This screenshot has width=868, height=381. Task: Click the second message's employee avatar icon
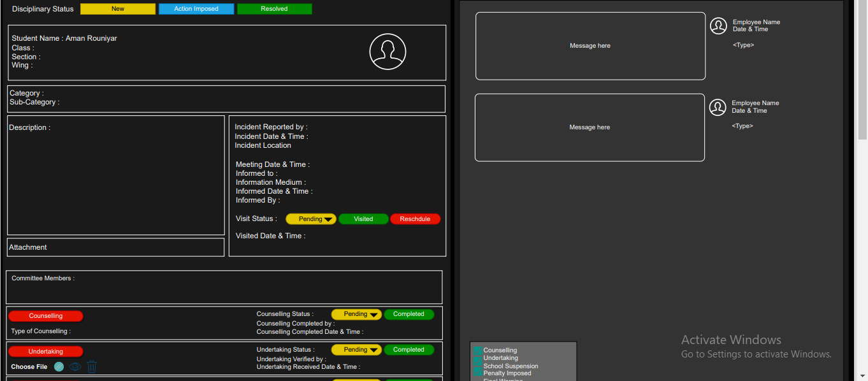(x=718, y=107)
